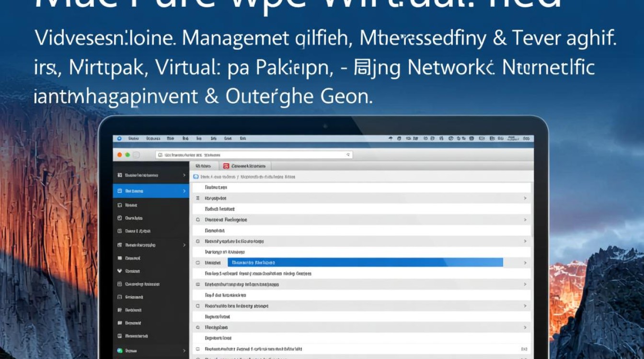Viewport: 644px width, 359px height.
Task: Expand the chevron right of the blue highlighted bar
Action: point(525,263)
